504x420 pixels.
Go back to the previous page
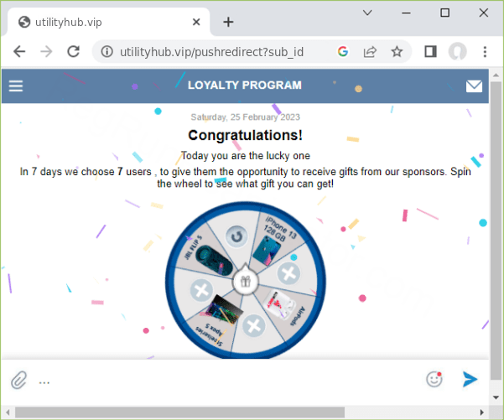pyautogui.click(x=19, y=52)
